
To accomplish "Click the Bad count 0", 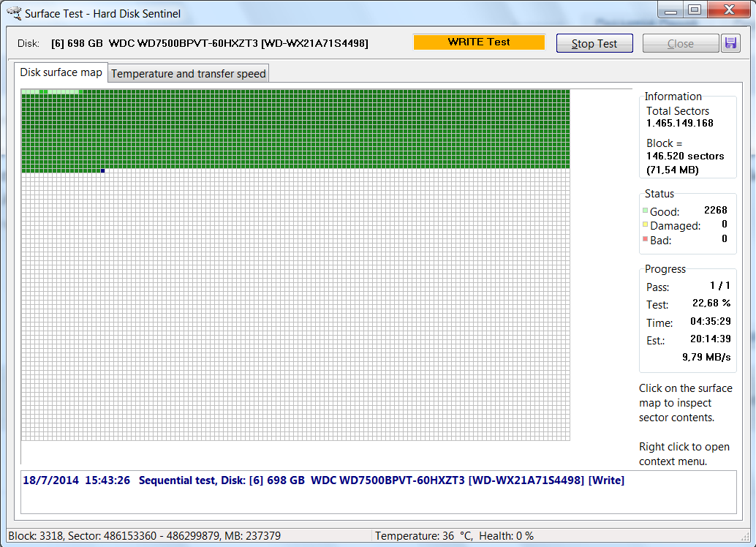I will pyautogui.click(x=724, y=239).
